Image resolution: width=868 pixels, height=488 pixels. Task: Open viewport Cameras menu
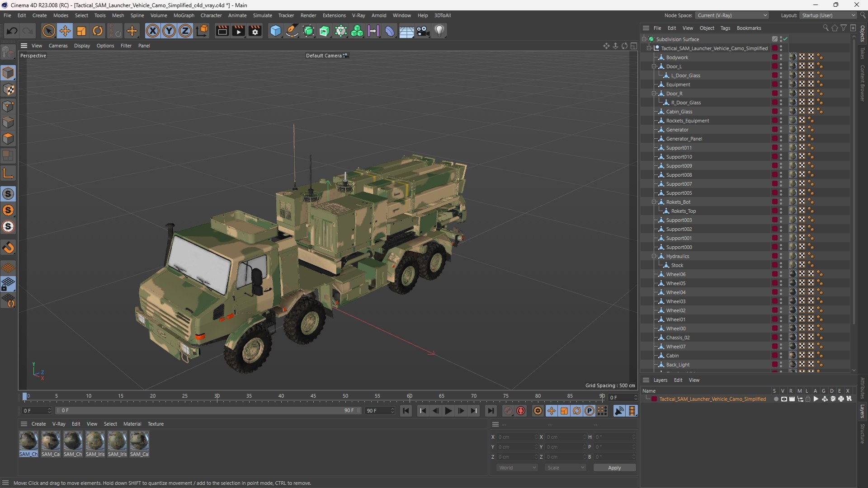[x=58, y=46]
